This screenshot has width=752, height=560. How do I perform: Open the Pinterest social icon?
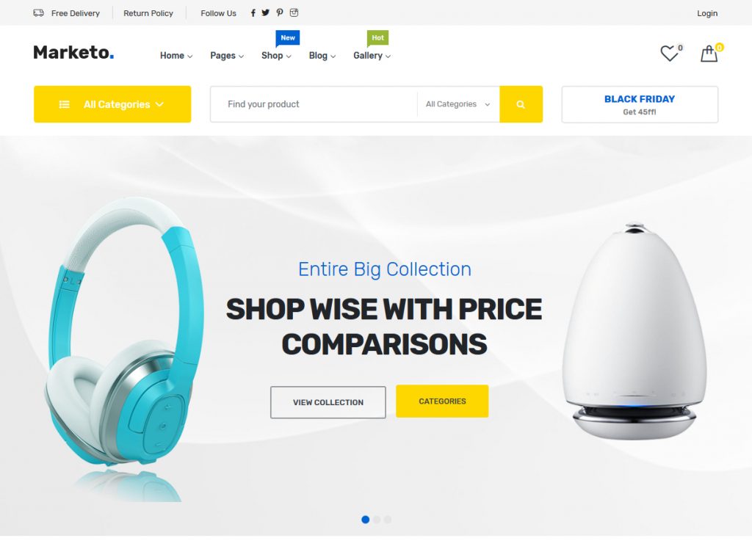[280, 13]
